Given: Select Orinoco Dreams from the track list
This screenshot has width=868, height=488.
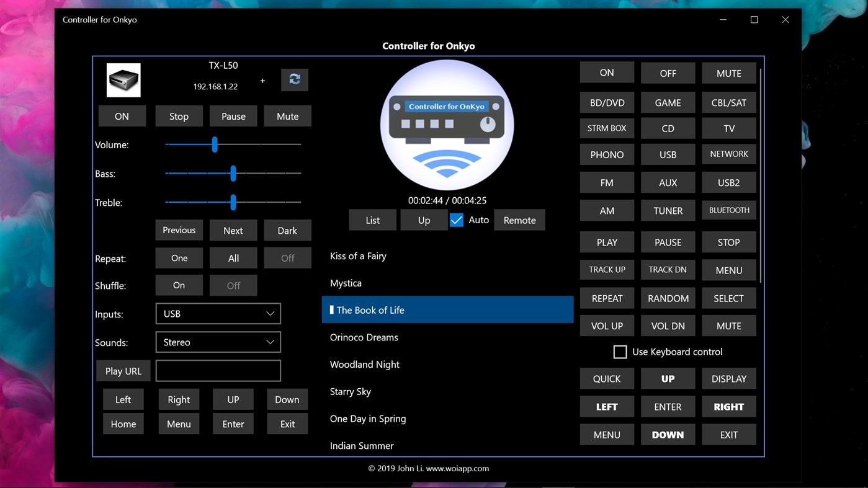Looking at the screenshot, I should pyautogui.click(x=363, y=337).
